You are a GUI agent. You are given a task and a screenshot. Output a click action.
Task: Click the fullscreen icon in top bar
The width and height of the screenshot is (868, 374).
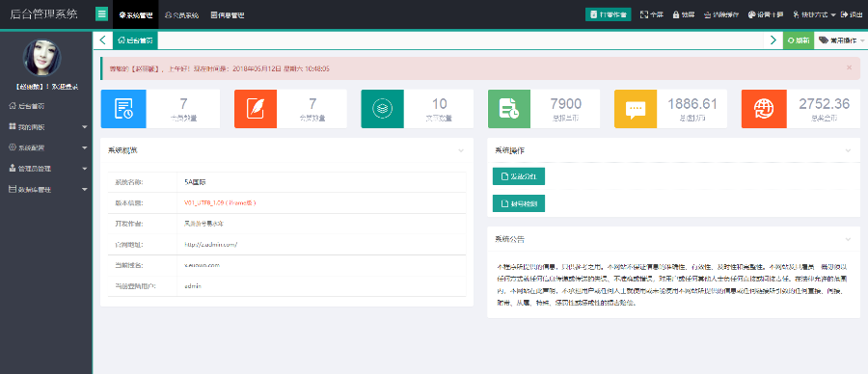(x=643, y=14)
